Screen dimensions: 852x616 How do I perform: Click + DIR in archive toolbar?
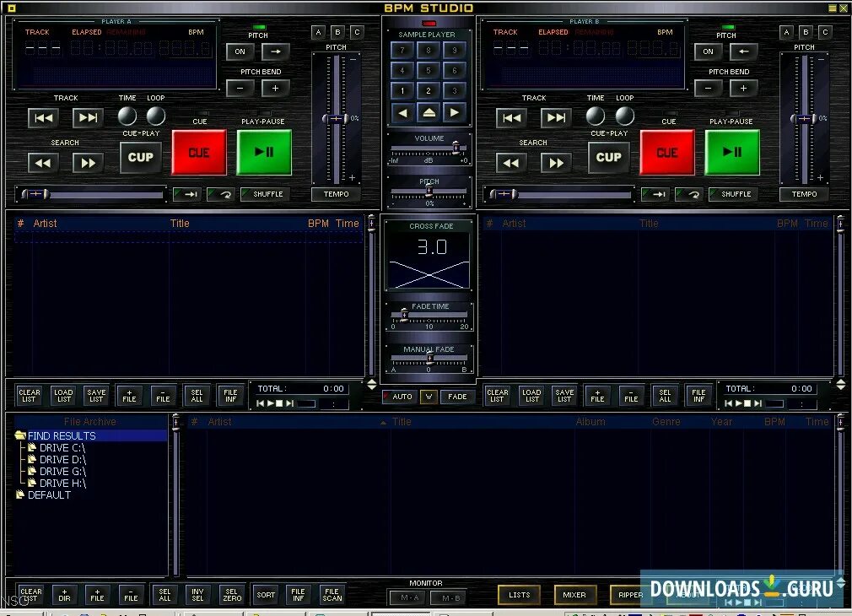coord(64,595)
